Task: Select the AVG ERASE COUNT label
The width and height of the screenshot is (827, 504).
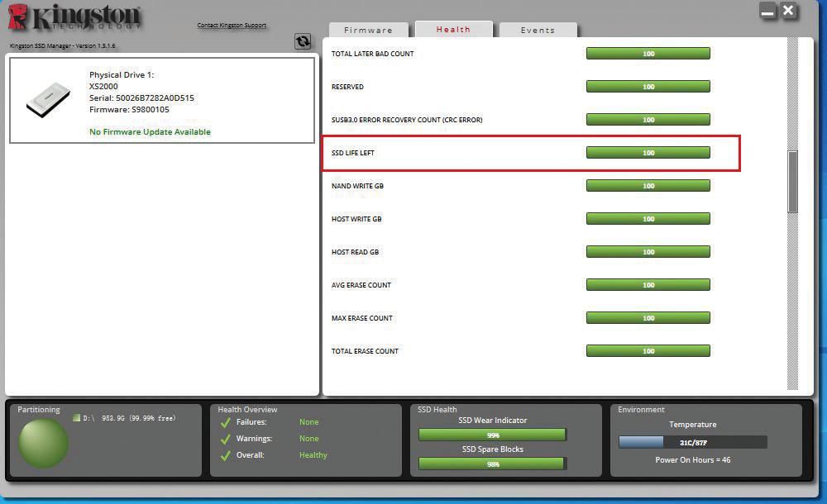Action: (361, 285)
